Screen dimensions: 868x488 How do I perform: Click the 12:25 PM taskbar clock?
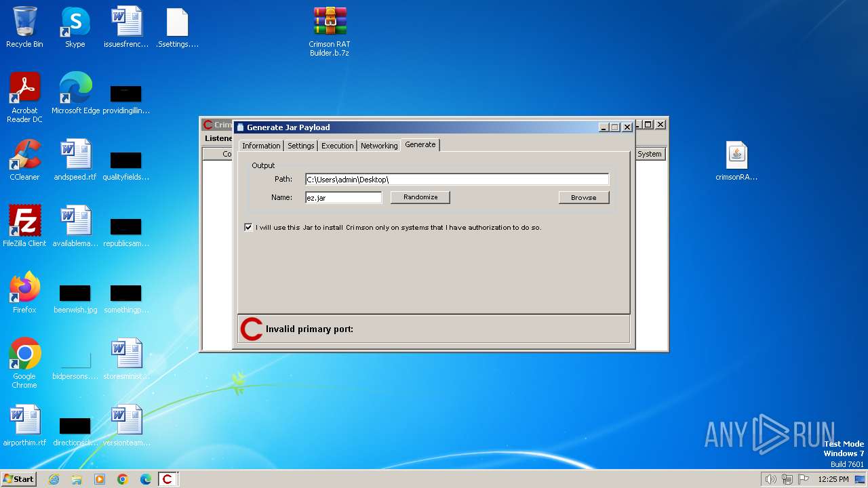pos(833,479)
